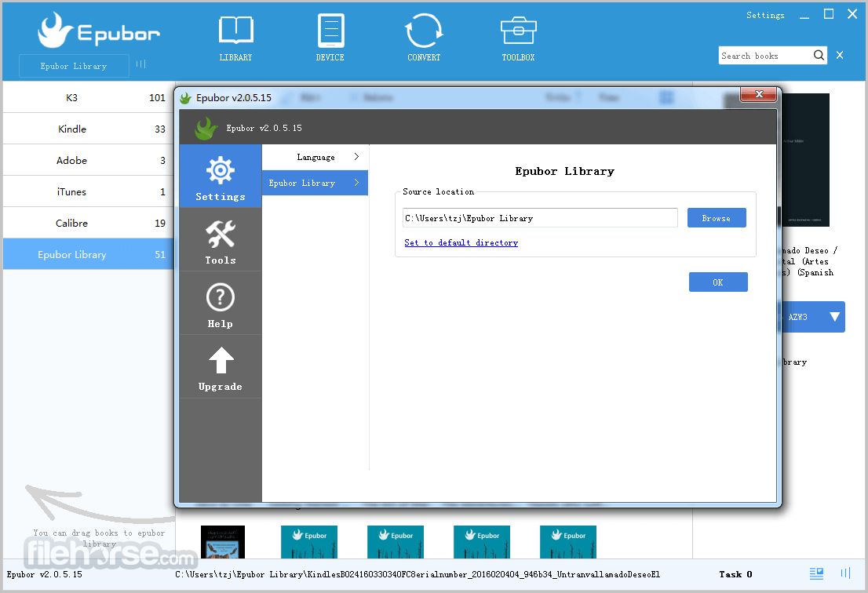The height and width of the screenshot is (593, 868).
Task: Click second Epubor book thumbnail at bottom
Action: [309, 542]
